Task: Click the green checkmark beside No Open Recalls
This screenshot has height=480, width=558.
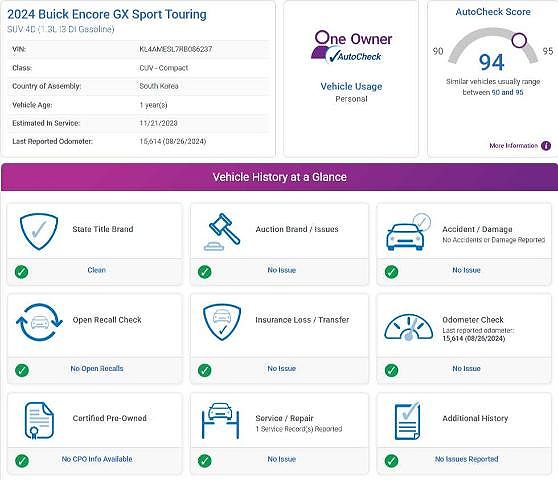Action: point(22,370)
